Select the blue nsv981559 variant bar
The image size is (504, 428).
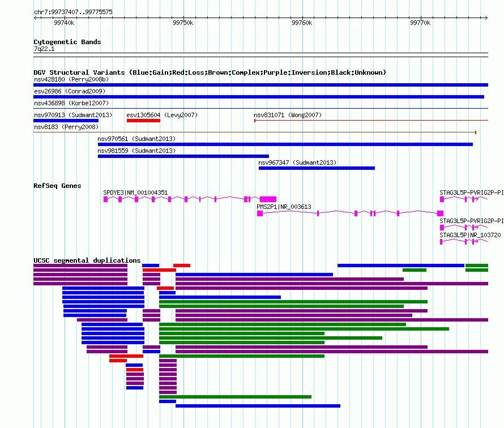click(183, 156)
